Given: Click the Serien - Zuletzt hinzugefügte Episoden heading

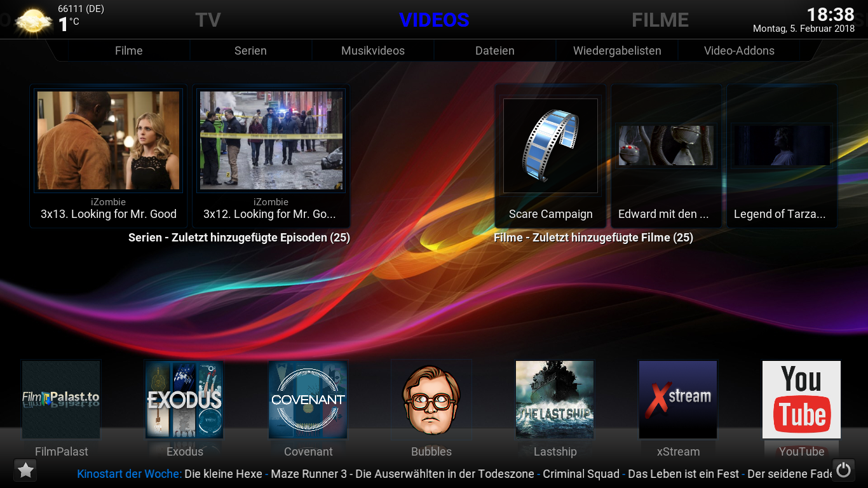Looking at the screenshot, I should coord(239,238).
